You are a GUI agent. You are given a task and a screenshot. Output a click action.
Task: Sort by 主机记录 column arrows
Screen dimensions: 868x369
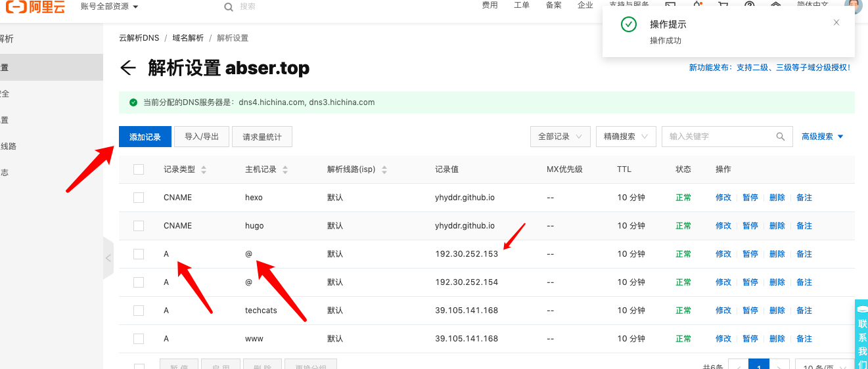[x=285, y=169]
